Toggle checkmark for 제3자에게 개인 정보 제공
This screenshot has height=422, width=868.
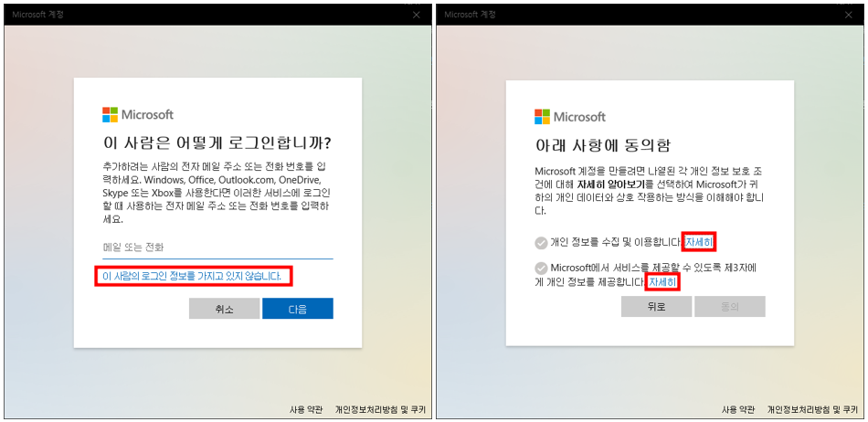tap(541, 269)
